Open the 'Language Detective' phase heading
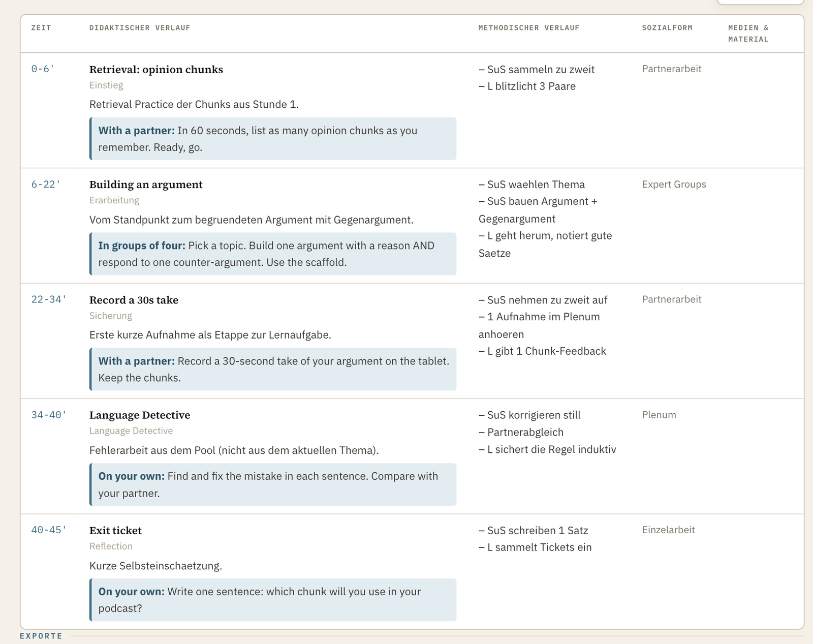Viewport: 813px width, 644px height. tap(140, 415)
